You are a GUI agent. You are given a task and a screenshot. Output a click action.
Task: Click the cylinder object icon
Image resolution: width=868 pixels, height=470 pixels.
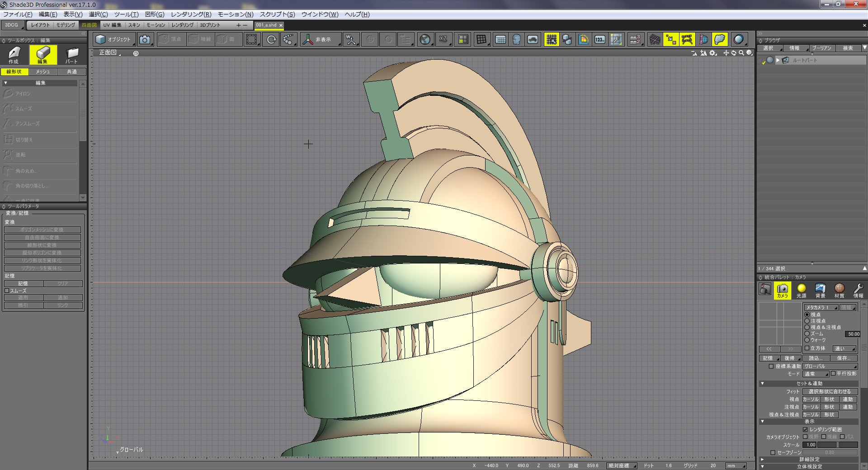pyautogui.click(x=517, y=40)
